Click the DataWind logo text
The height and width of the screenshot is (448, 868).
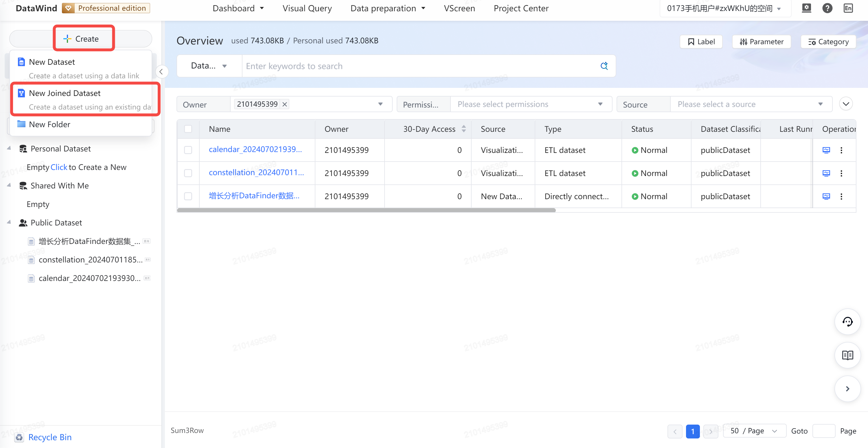tap(36, 8)
